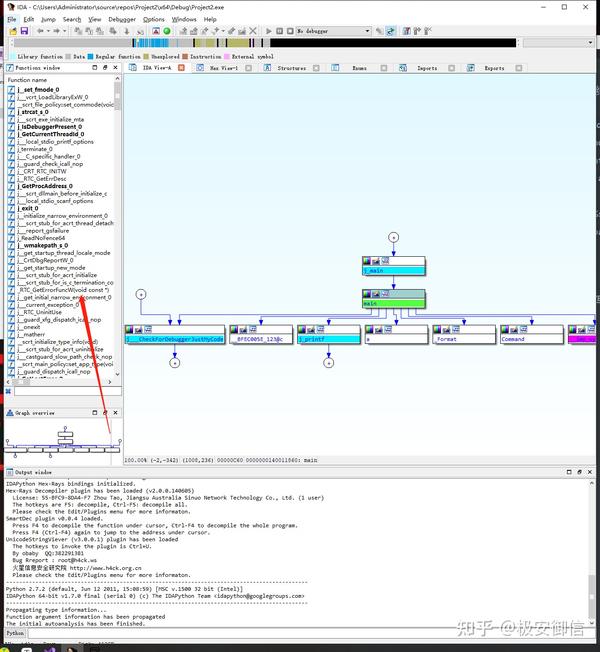Screen dimensions: 600x652
Task: Switch to the Structures tab
Action: pos(291,68)
